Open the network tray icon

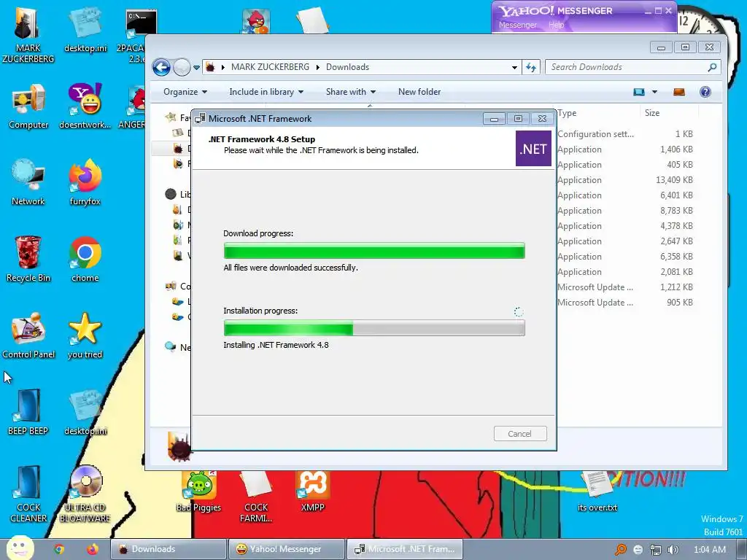[x=656, y=550]
